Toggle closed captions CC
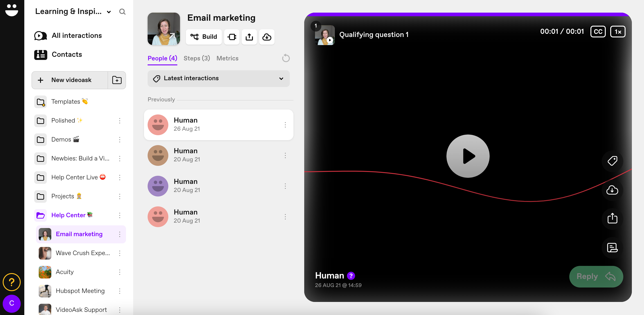Viewport: 644px width, 315px height. tap(598, 32)
